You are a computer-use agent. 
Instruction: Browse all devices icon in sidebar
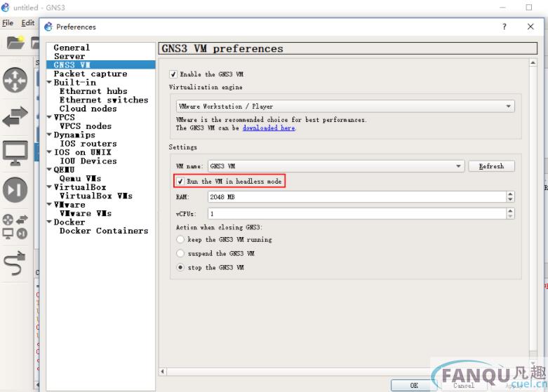pos(15,227)
